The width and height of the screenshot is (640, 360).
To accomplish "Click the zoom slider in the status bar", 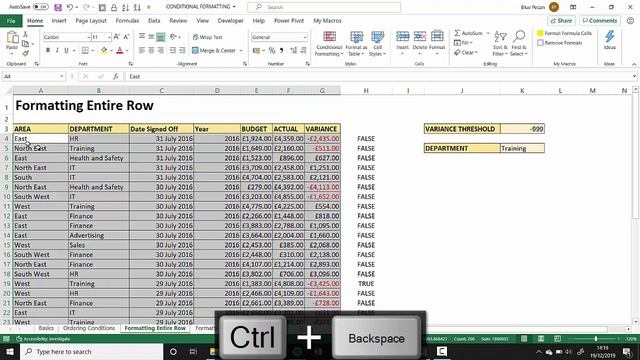I will pyautogui.click(x=596, y=339).
